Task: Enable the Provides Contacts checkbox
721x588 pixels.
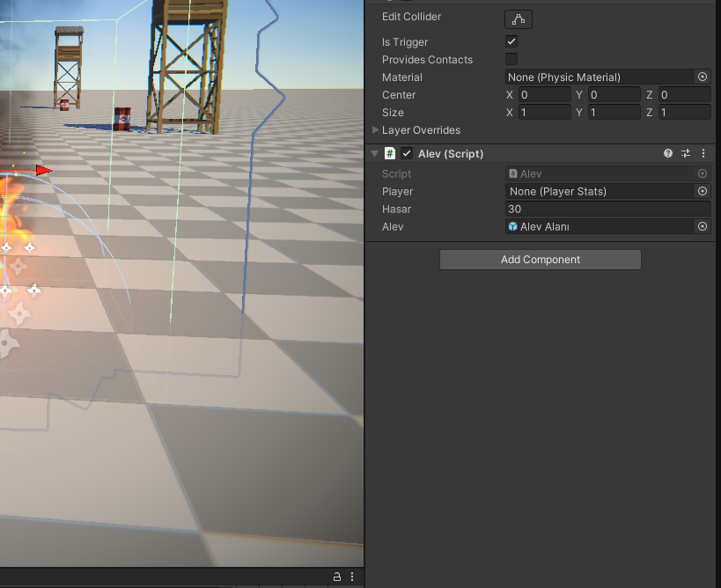Action: (x=511, y=60)
